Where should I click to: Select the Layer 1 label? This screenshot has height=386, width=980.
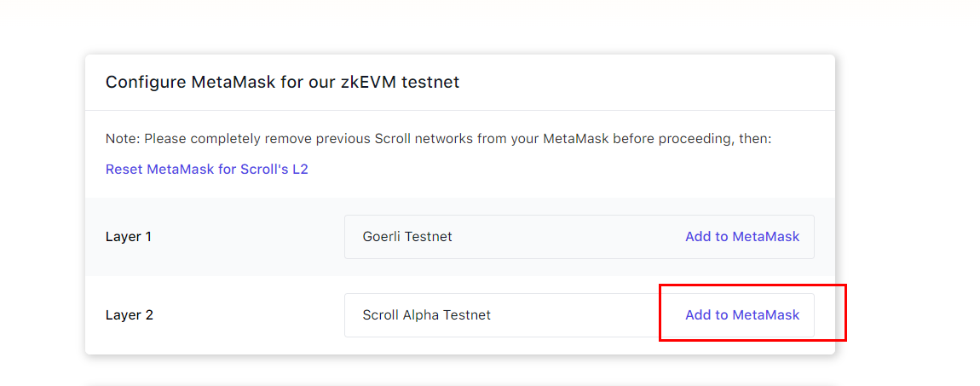pyautogui.click(x=129, y=237)
